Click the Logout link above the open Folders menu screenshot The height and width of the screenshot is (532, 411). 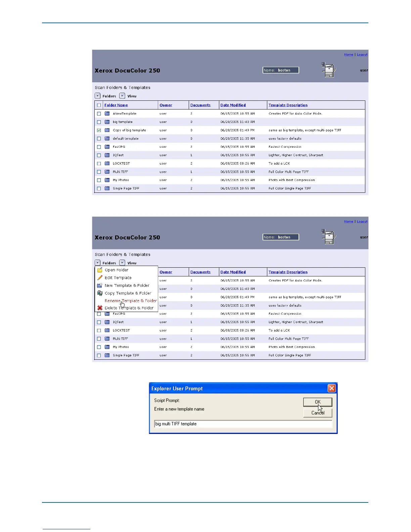coord(362,221)
